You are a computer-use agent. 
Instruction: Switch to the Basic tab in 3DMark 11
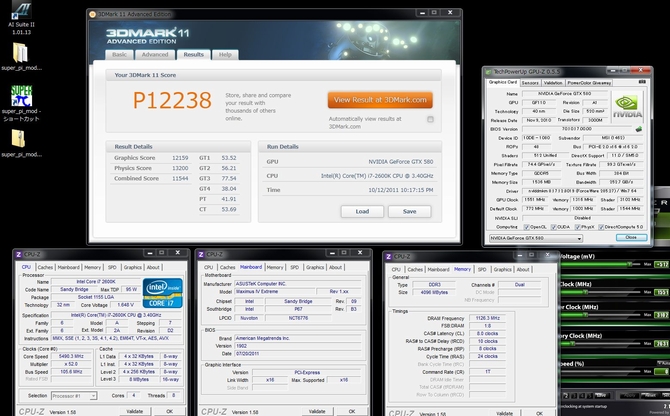[119, 55]
